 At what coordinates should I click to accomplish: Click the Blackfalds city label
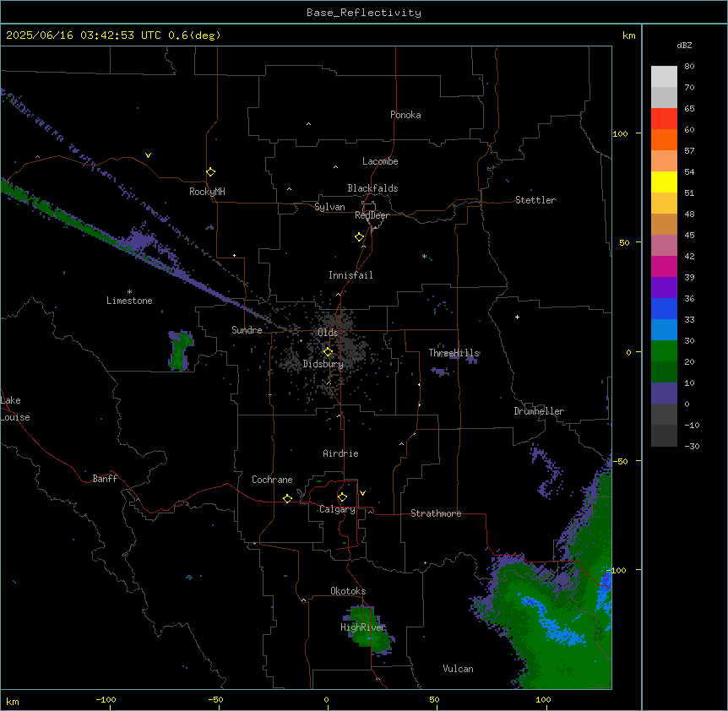(x=372, y=188)
